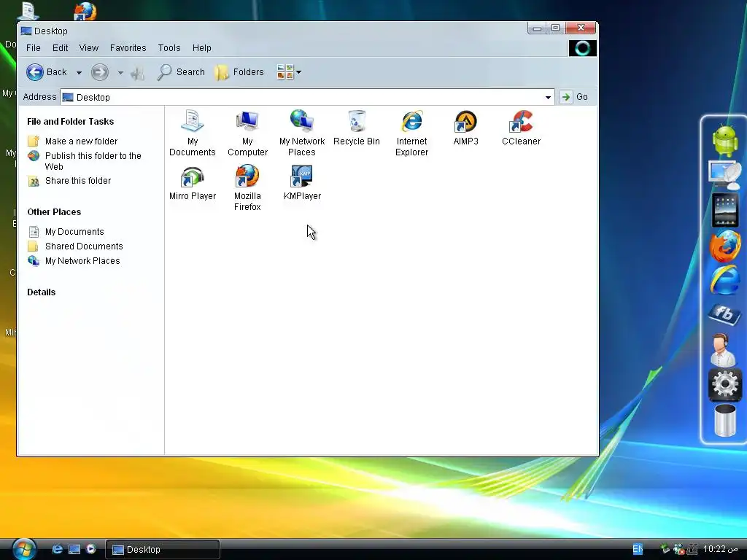Collapse File and Folder Tasks section
The width and height of the screenshot is (747, 560).
71,122
